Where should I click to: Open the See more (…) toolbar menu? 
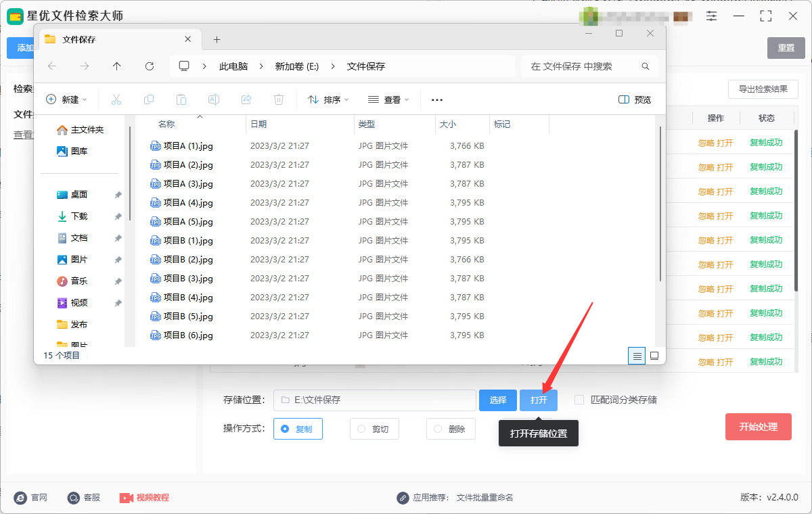pyautogui.click(x=437, y=99)
